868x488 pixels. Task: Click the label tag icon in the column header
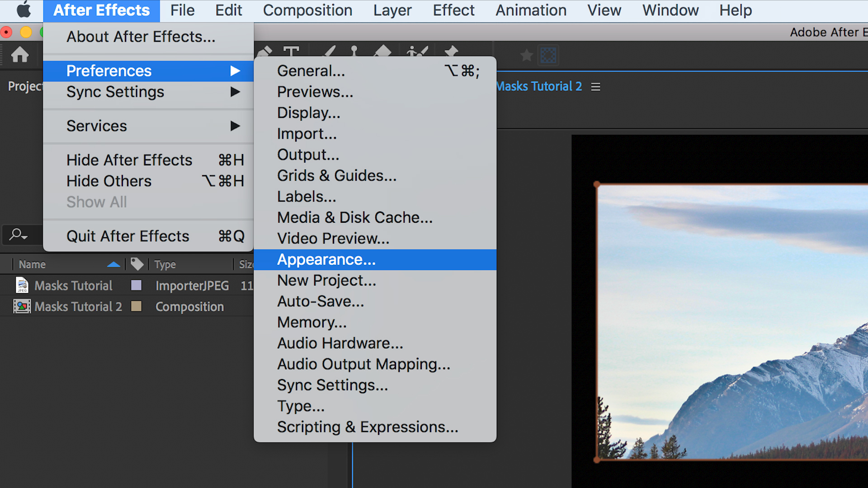coord(137,264)
